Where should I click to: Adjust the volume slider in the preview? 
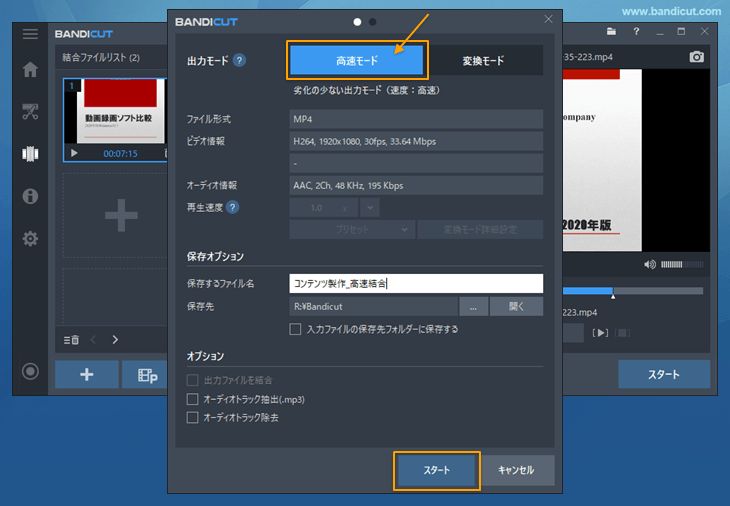pyautogui.click(x=682, y=264)
